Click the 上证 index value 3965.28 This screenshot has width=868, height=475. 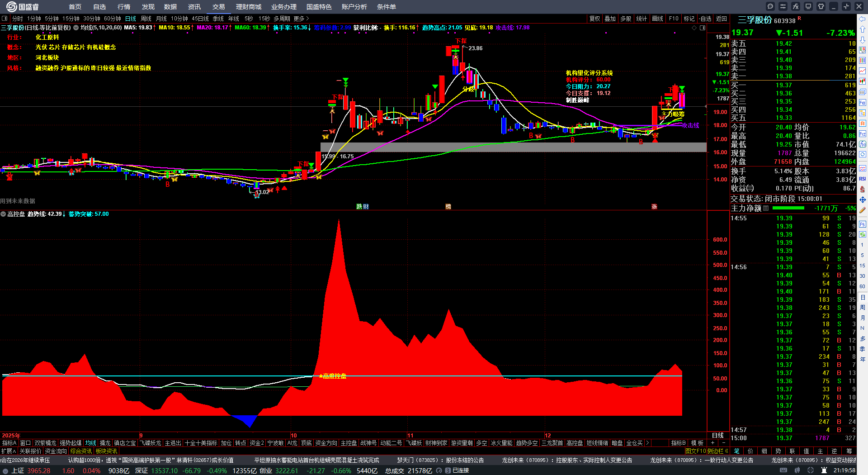[39, 470]
